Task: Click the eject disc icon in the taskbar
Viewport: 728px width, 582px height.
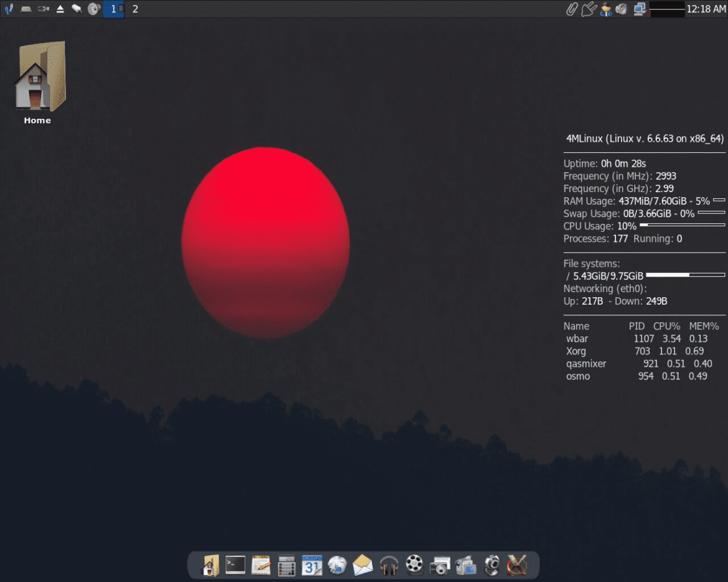Action: (60, 9)
